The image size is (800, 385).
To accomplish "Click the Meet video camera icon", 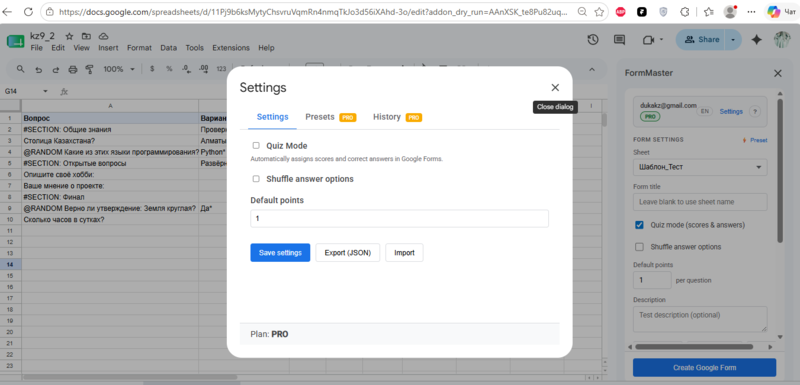I will pyautogui.click(x=648, y=40).
